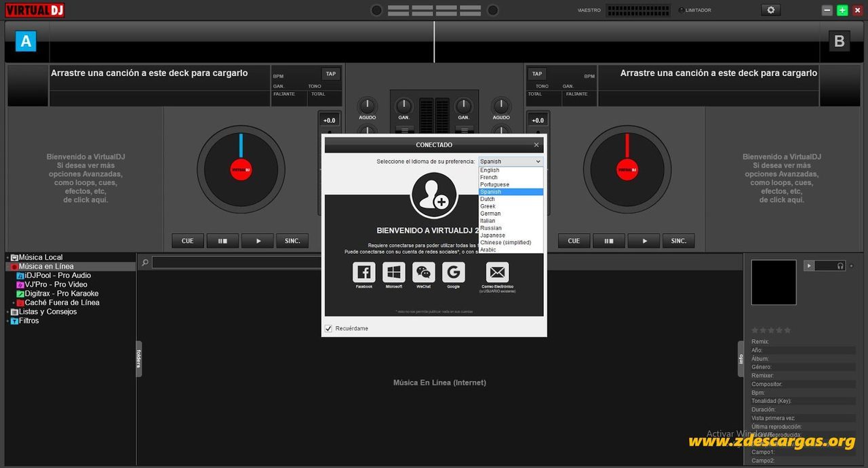Sign in with the WeChat icon
This screenshot has width=868, height=468.
tap(424, 273)
